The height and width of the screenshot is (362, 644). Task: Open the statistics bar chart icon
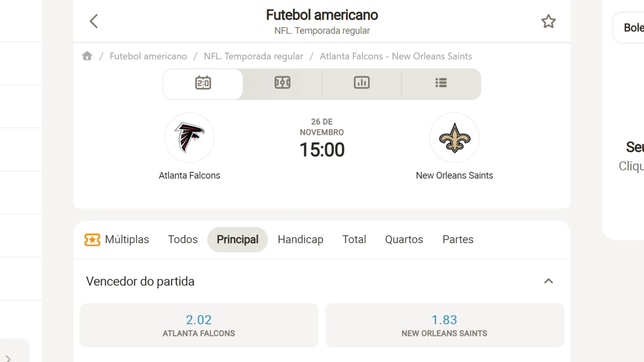362,83
